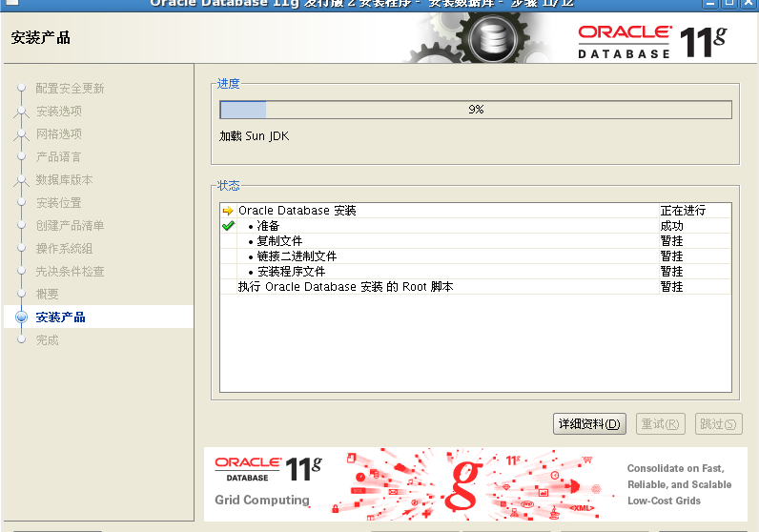Click the 复制文件 status row
This screenshot has width=759, height=532.
476,240
